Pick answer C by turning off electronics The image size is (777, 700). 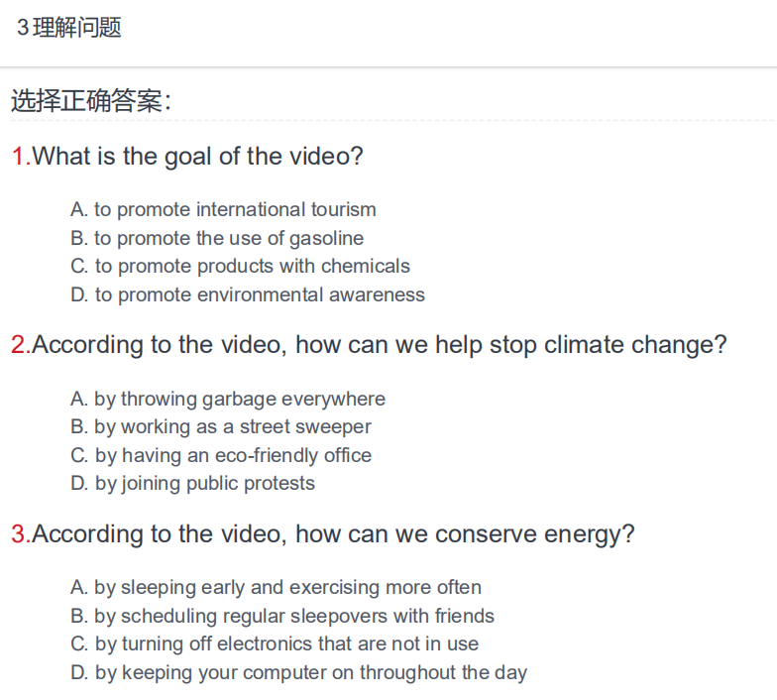click(x=275, y=644)
